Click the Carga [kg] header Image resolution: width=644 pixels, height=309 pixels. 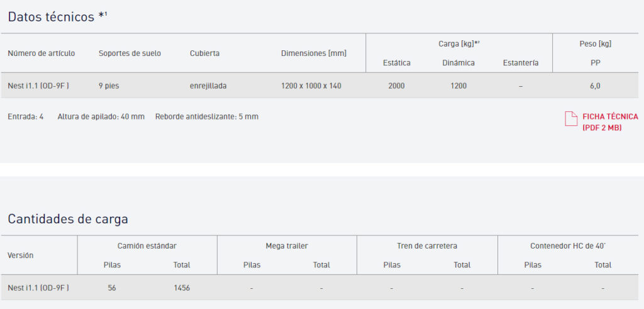459,43
